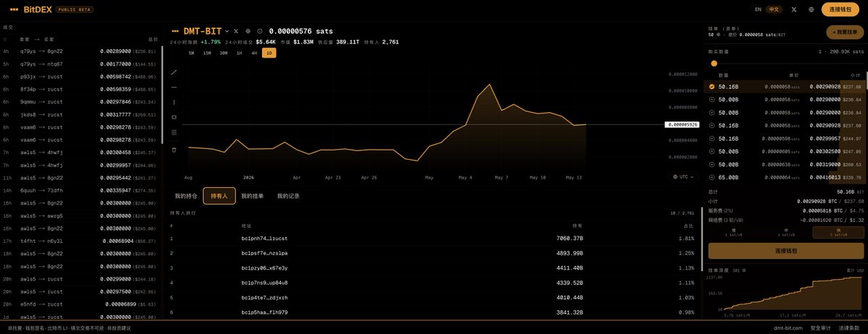Expand the DMT-BIT pair dropdown chevron
Screen dimensions: 868x334
pos(227,32)
